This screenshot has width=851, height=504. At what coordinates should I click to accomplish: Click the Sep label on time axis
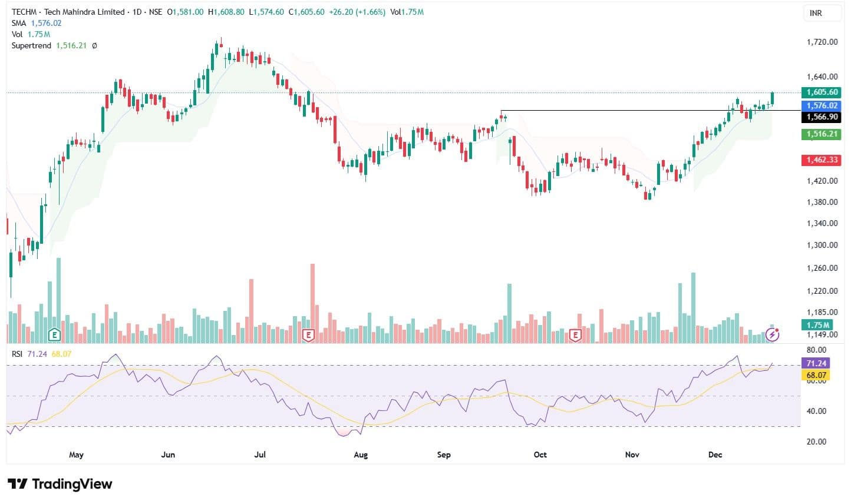444,455
